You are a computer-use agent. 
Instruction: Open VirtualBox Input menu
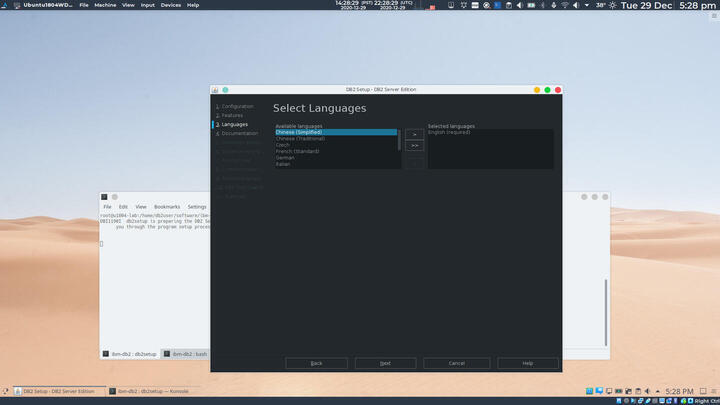pos(147,5)
